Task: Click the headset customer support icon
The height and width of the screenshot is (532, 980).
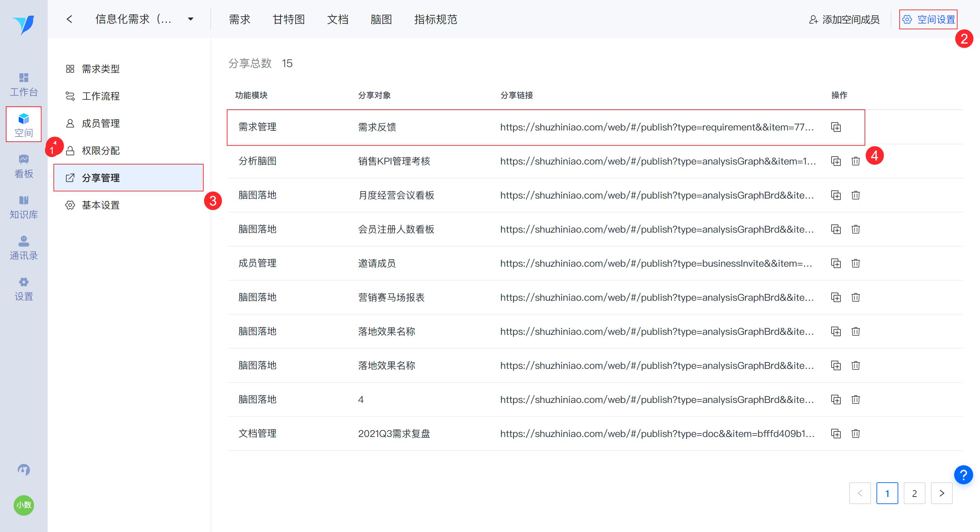Action: tap(23, 470)
